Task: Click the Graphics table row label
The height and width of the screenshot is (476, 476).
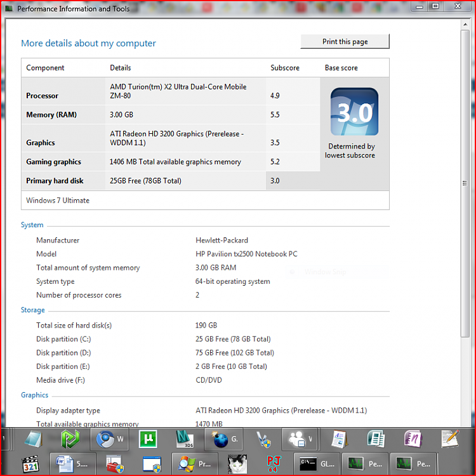Action: [41, 143]
